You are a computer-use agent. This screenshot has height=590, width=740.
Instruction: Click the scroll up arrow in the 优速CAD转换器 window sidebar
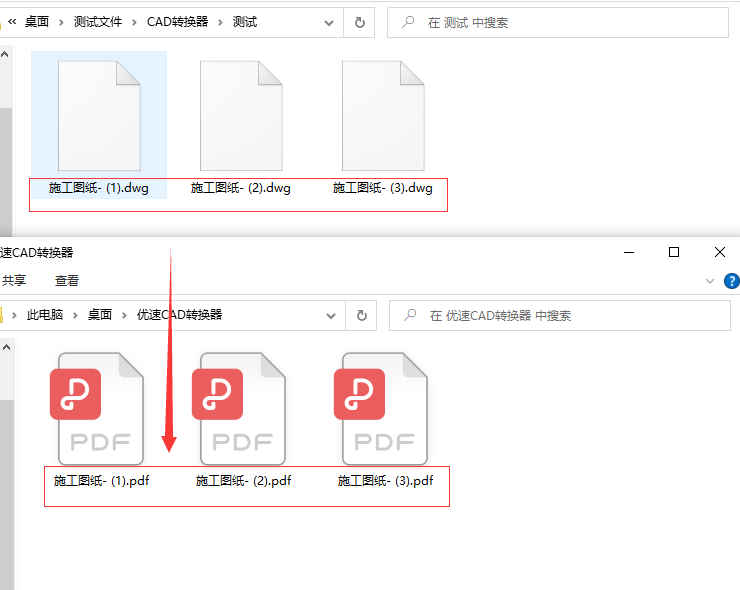click(x=7, y=347)
